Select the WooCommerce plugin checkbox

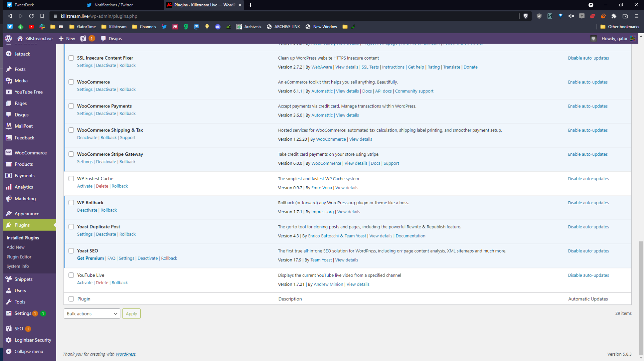click(71, 82)
